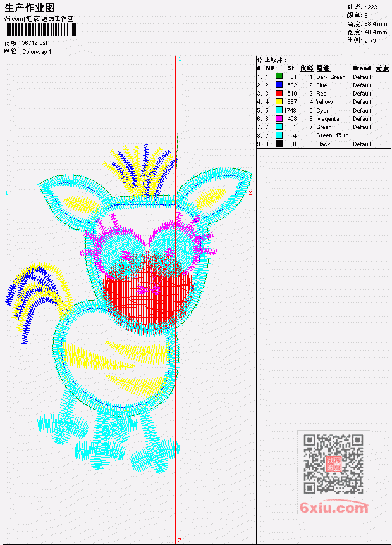392x545 pixels.
Task: Select the 'Cyan' description text
Action: pos(323,111)
